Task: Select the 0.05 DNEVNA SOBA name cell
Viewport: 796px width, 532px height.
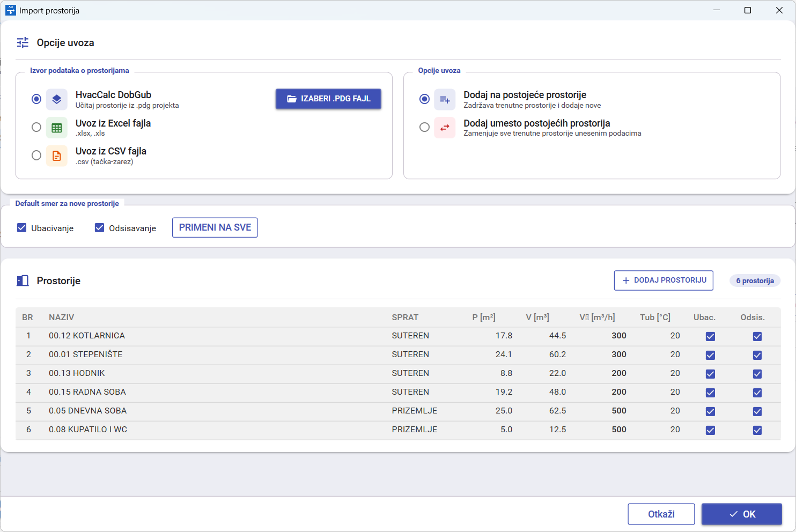Action: pos(88,411)
